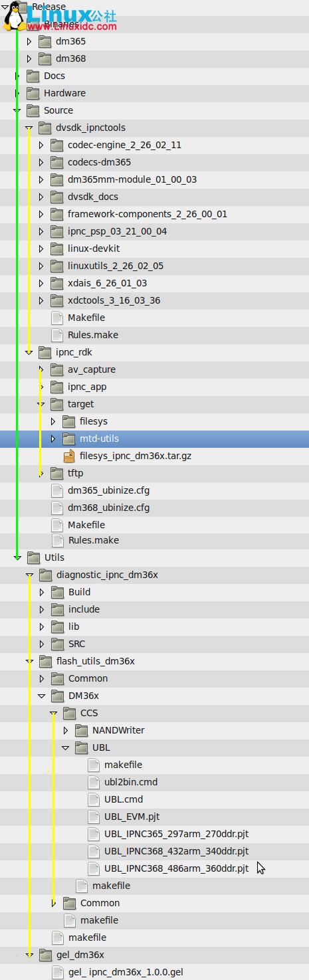The image size is (309, 980).
Task: Click the ubl2bin.cmd file icon
Action: (x=94, y=782)
